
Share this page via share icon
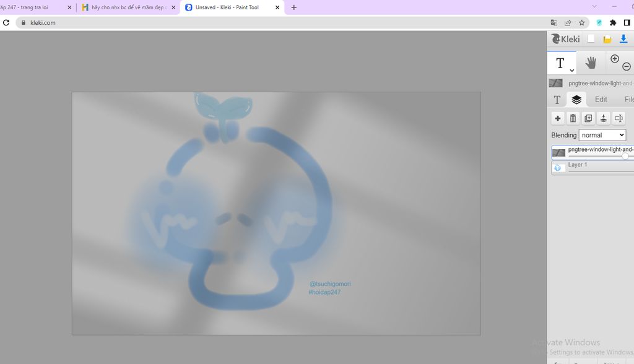coord(568,23)
